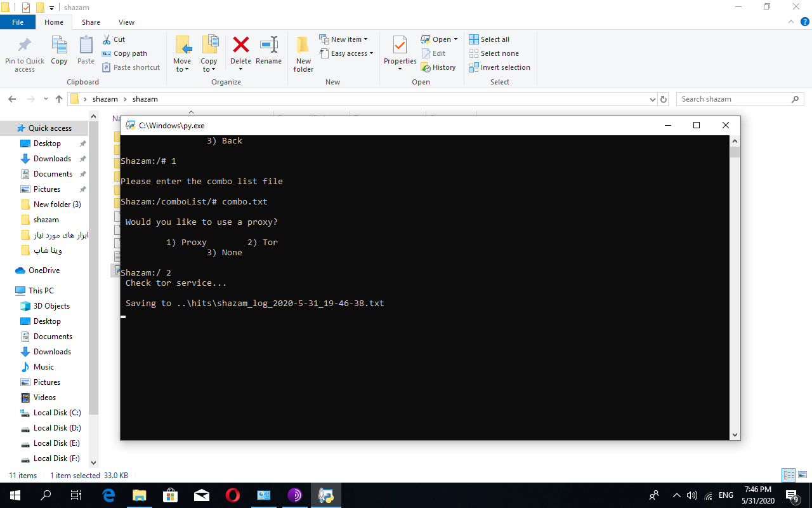Image resolution: width=812 pixels, height=508 pixels.
Task: Select Videos under This PC
Action: tap(44, 398)
